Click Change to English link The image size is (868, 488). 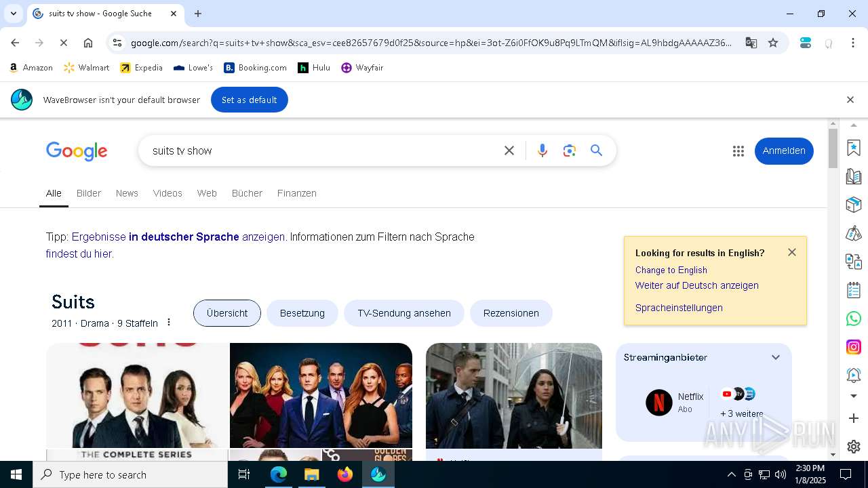coord(671,270)
